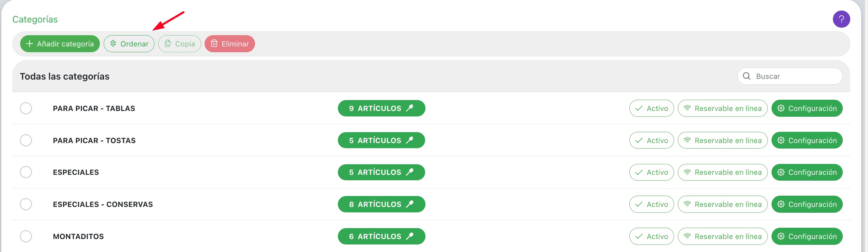
Task: Click the trash icon in Eliminar
Action: tap(214, 43)
